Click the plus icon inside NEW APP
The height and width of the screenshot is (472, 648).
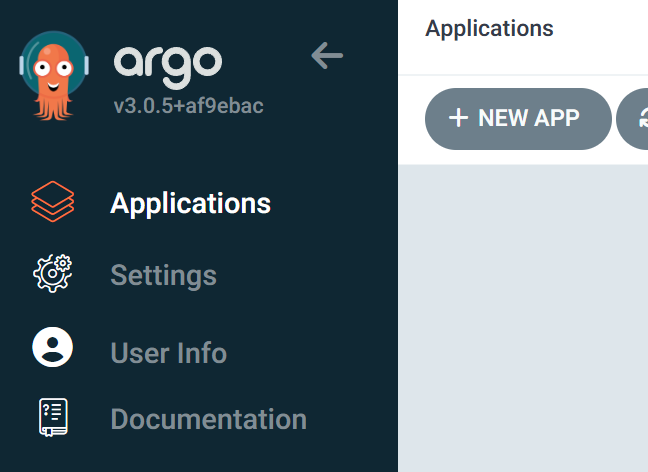pos(458,118)
